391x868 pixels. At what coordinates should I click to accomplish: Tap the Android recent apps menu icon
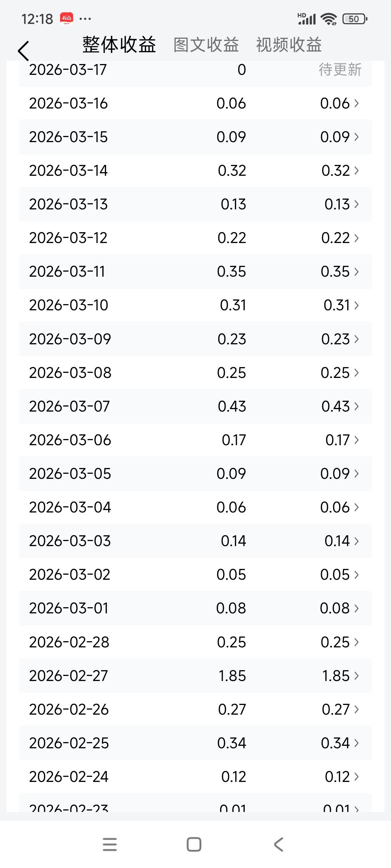pyautogui.click(x=110, y=844)
